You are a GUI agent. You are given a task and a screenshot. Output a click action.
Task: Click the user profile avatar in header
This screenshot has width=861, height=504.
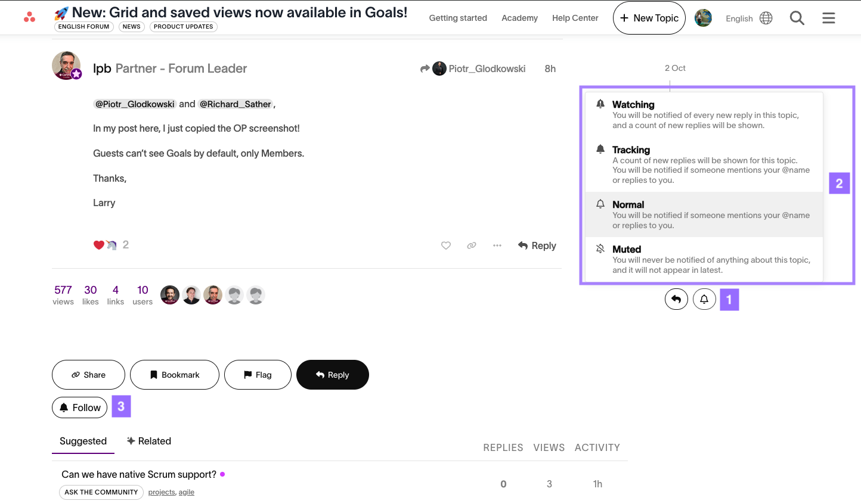[703, 18]
